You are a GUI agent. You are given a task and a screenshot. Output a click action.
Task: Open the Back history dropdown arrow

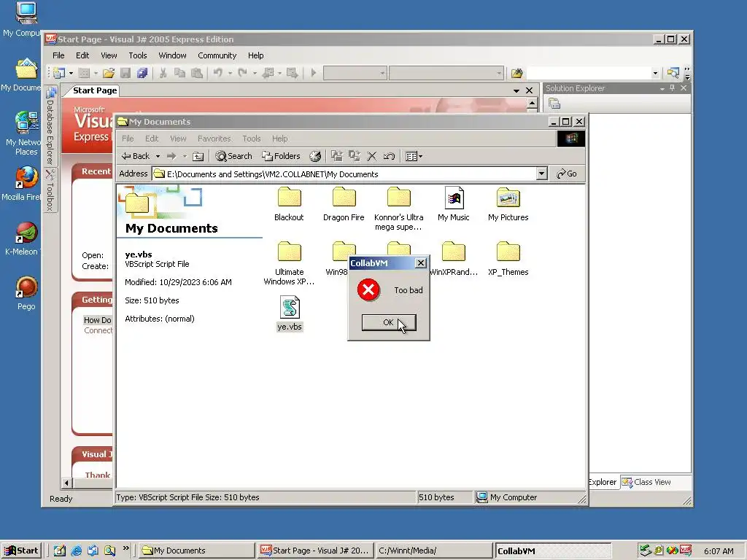pyautogui.click(x=158, y=156)
